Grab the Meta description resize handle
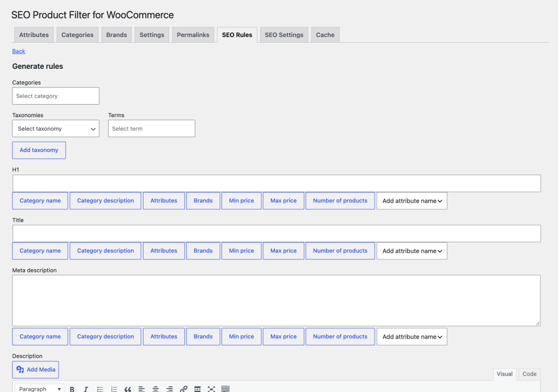558x392 pixels. tap(538, 323)
